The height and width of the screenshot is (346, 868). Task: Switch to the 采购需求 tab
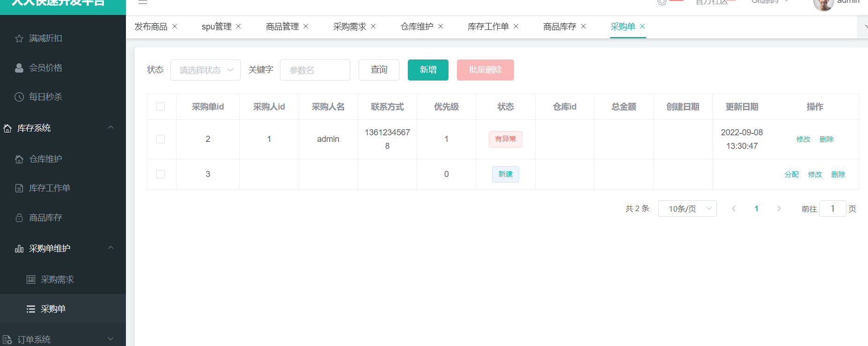(350, 27)
